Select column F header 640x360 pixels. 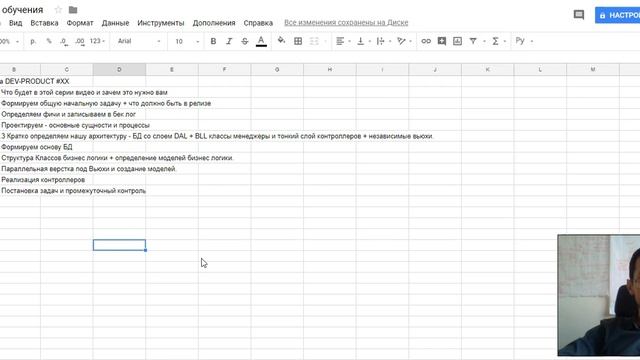coord(224,69)
